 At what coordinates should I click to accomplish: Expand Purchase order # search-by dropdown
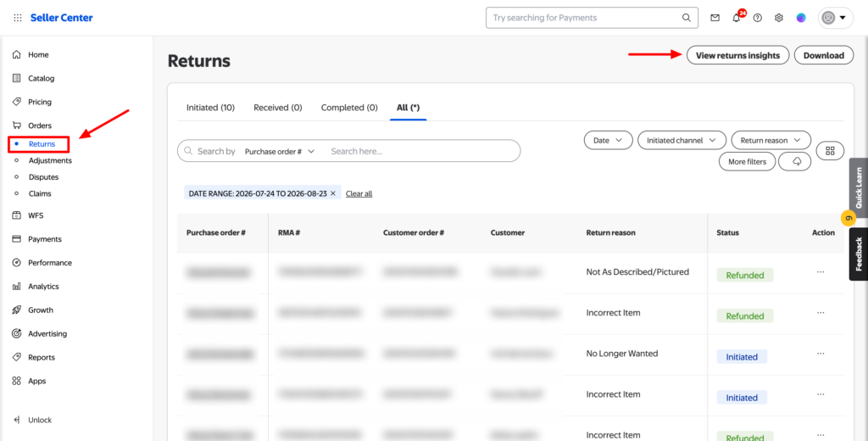tap(280, 151)
